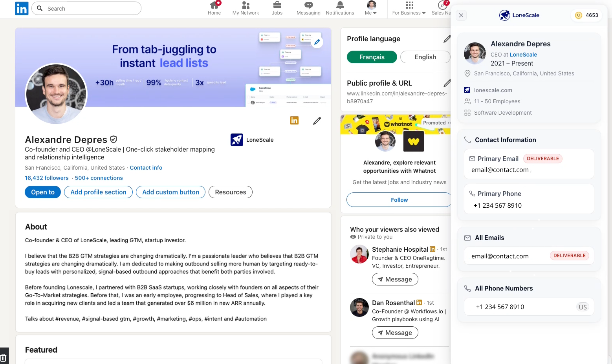Click the LinkedIn search field

click(x=86, y=8)
